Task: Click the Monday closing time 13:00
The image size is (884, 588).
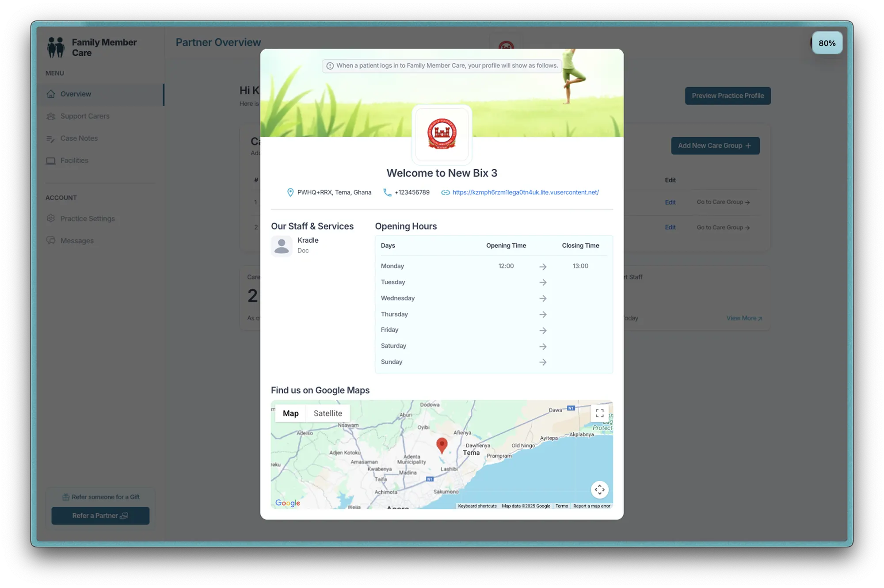Action: 580,266
